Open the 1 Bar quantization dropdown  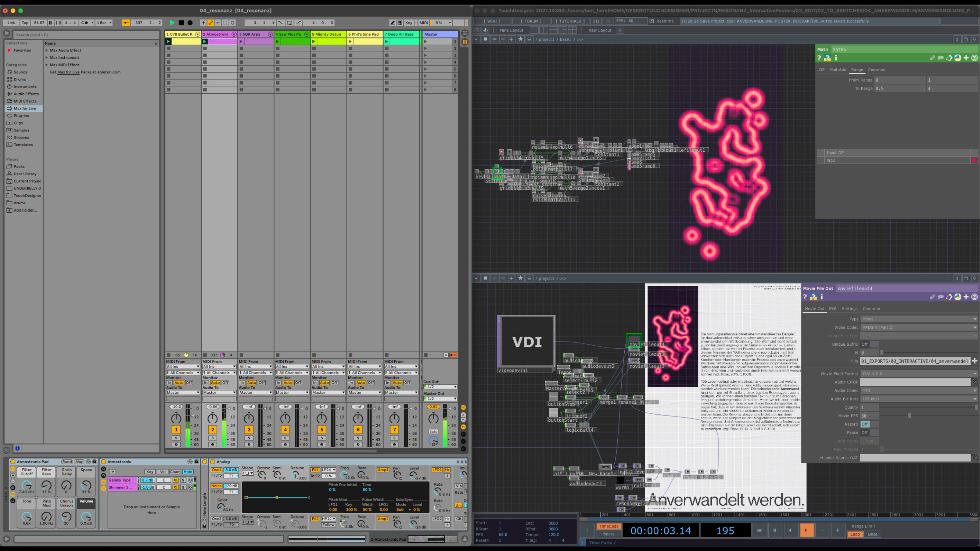click(104, 23)
